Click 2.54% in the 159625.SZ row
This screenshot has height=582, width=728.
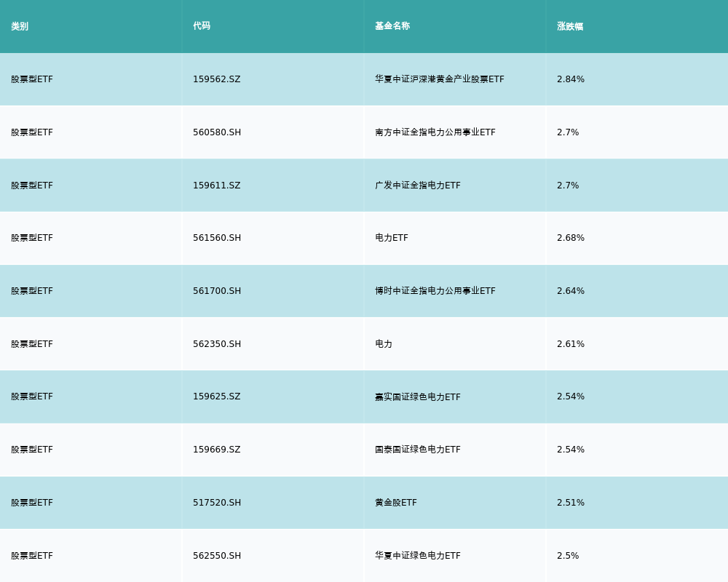pyautogui.click(x=571, y=396)
